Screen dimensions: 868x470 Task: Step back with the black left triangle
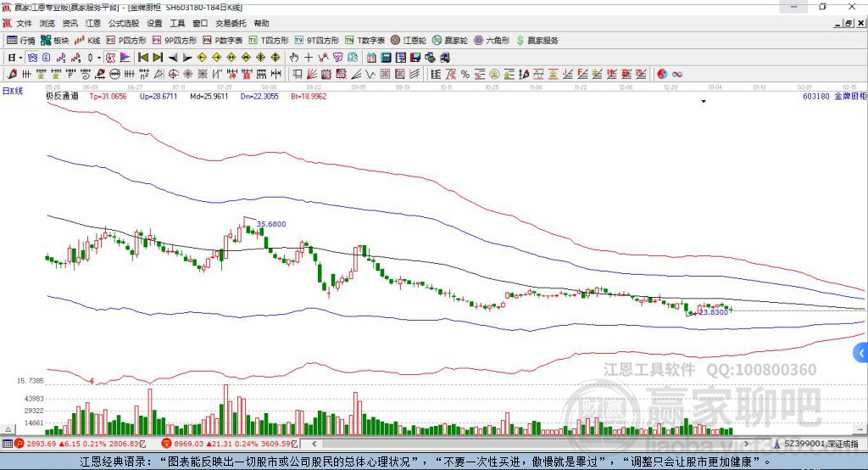(173, 58)
